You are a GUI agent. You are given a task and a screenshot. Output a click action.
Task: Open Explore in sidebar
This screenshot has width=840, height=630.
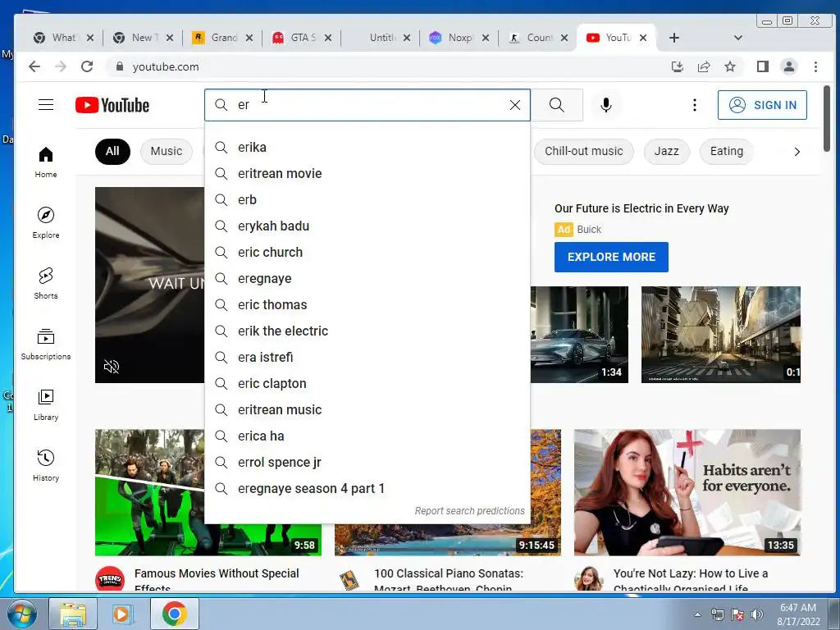click(46, 223)
